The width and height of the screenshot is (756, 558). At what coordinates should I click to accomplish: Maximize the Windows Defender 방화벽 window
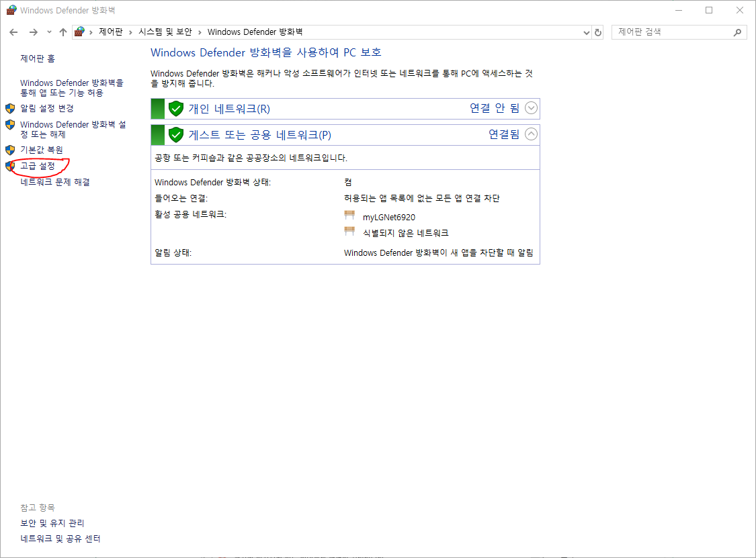(x=709, y=10)
